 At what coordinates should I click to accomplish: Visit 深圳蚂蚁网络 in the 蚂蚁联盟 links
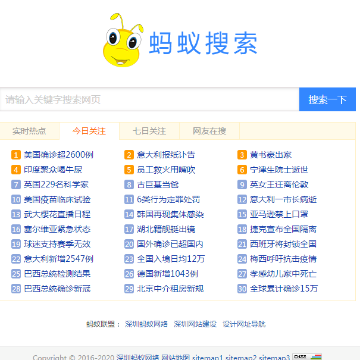[146, 324]
